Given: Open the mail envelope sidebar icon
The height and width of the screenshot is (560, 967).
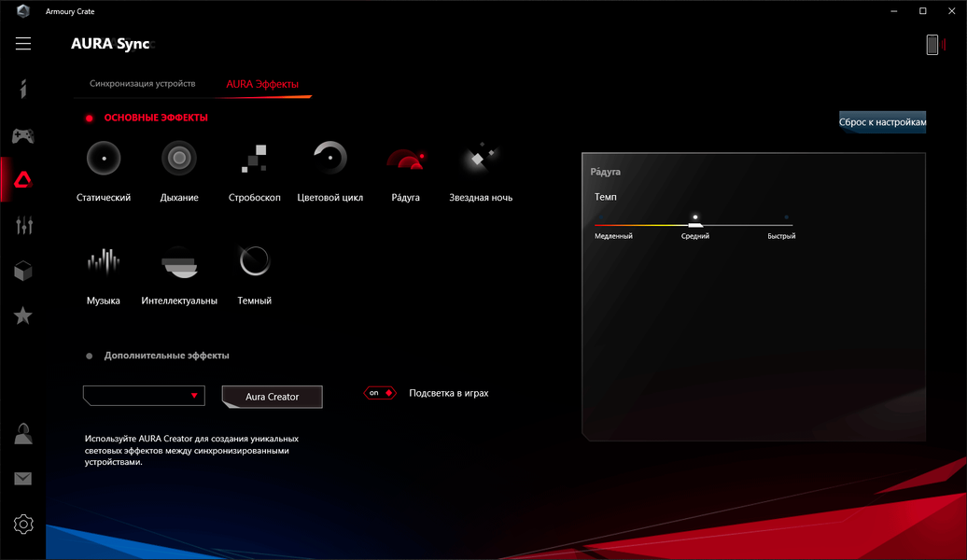Looking at the screenshot, I should [23, 479].
